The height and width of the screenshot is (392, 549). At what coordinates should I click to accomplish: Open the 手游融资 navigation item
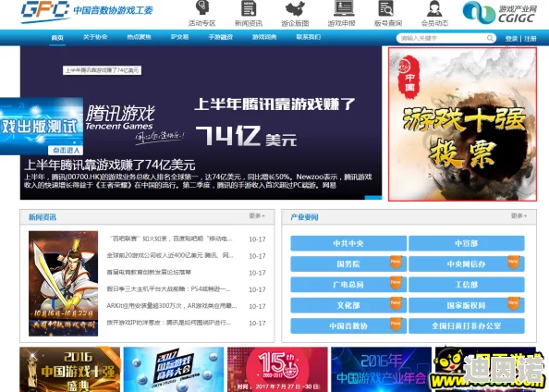pyautogui.click(x=221, y=37)
